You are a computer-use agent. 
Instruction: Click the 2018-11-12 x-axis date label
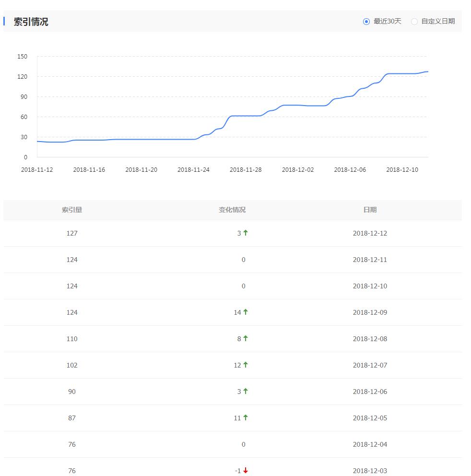point(37,170)
